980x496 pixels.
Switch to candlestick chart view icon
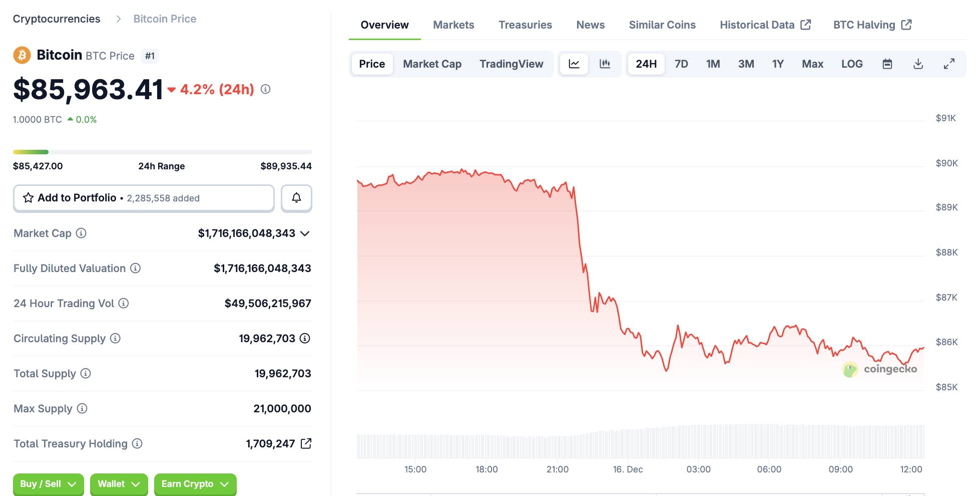605,64
